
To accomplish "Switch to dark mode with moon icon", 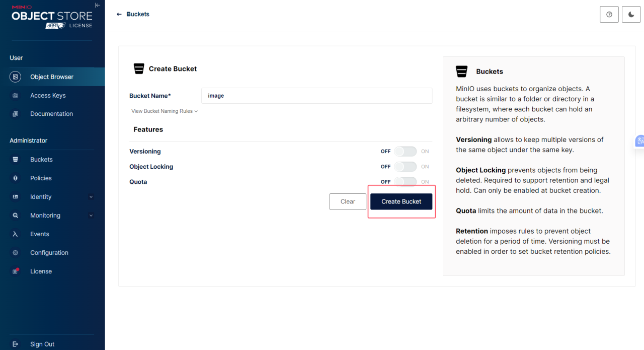I will click(631, 15).
